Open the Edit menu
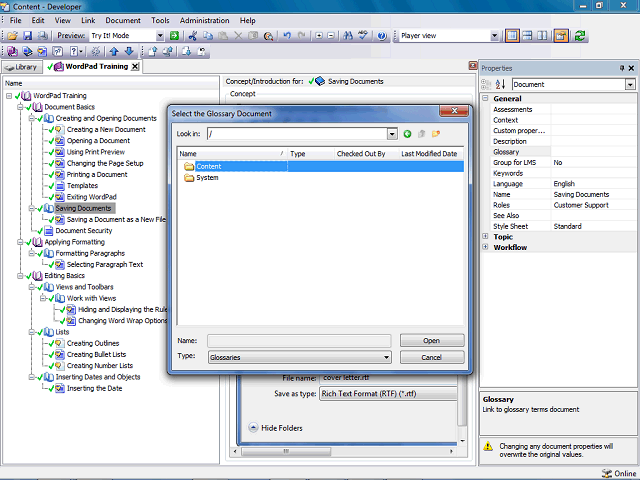The height and width of the screenshot is (480, 640). [x=38, y=20]
